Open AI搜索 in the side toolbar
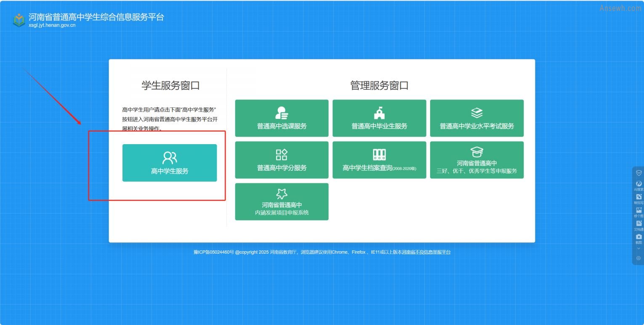644x325 pixels. [x=639, y=184]
